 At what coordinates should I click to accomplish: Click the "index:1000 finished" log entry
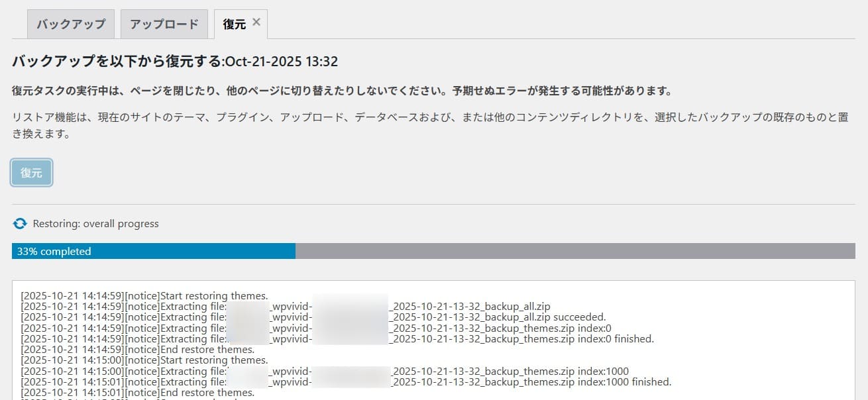pos(345,382)
